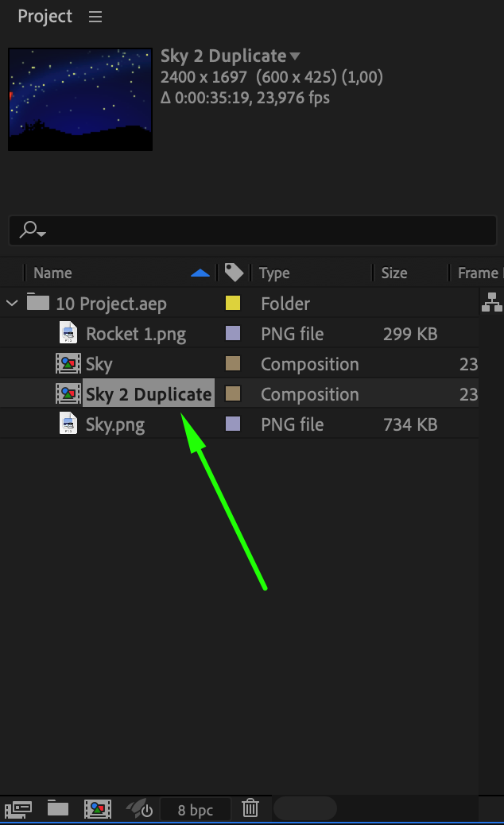Open the Project panel hamburger menu
This screenshot has height=825, width=504.
tap(95, 17)
